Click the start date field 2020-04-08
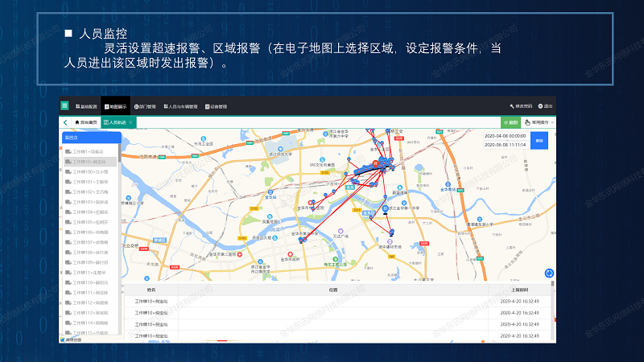The height and width of the screenshot is (362, 644). tap(506, 136)
